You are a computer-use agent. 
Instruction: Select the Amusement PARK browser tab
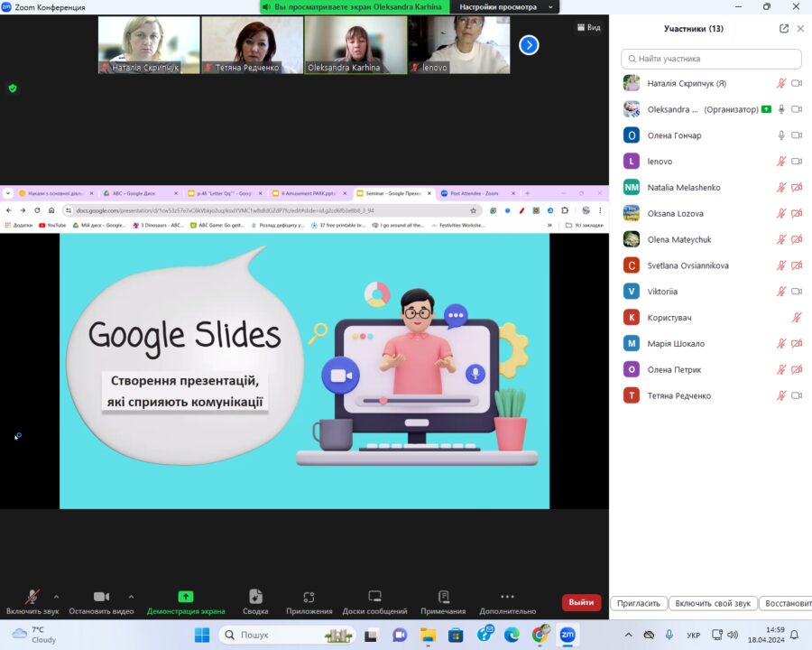tap(309, 193)
